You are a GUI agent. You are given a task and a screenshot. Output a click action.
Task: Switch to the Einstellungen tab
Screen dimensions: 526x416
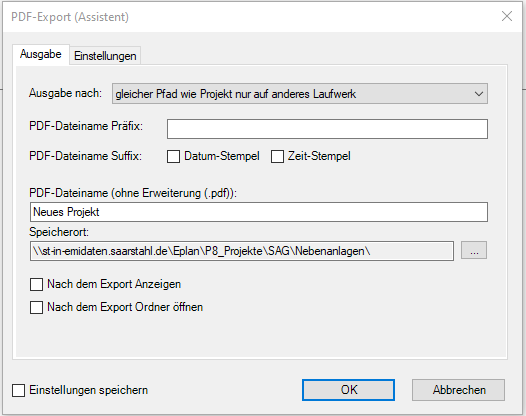(105, 56)
